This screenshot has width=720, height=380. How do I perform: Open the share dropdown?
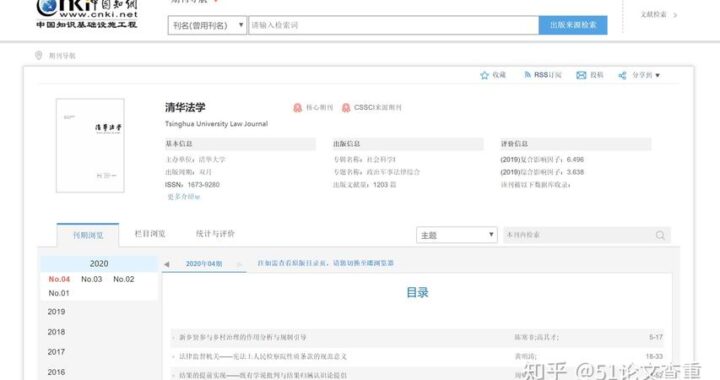[x=639, y=75]
